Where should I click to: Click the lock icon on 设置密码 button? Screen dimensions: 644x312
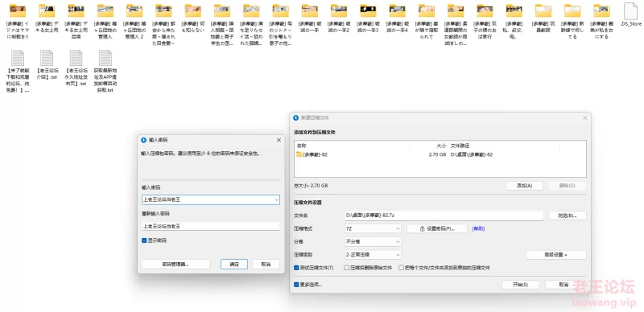pos(422,228)
